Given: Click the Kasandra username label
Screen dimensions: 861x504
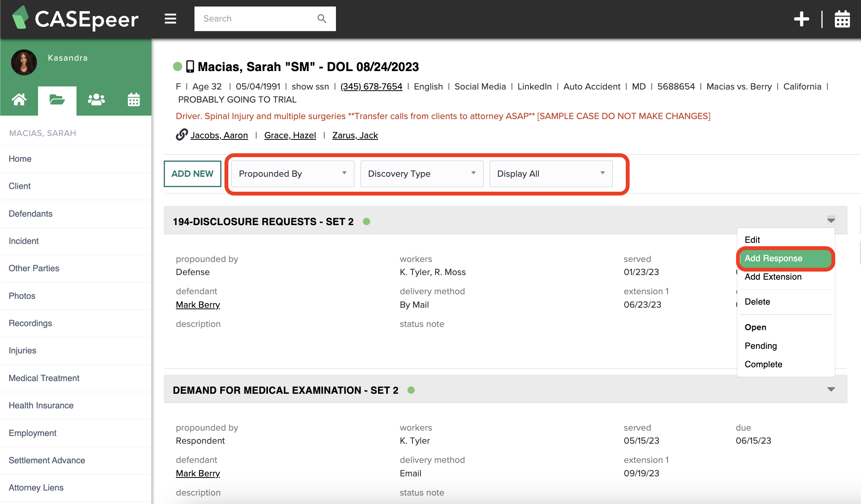Looking at the screenshot, I should pos(68,58).
